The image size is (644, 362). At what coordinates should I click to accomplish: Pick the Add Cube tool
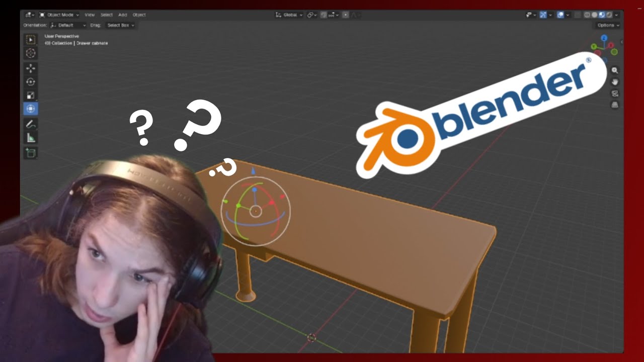31,153
